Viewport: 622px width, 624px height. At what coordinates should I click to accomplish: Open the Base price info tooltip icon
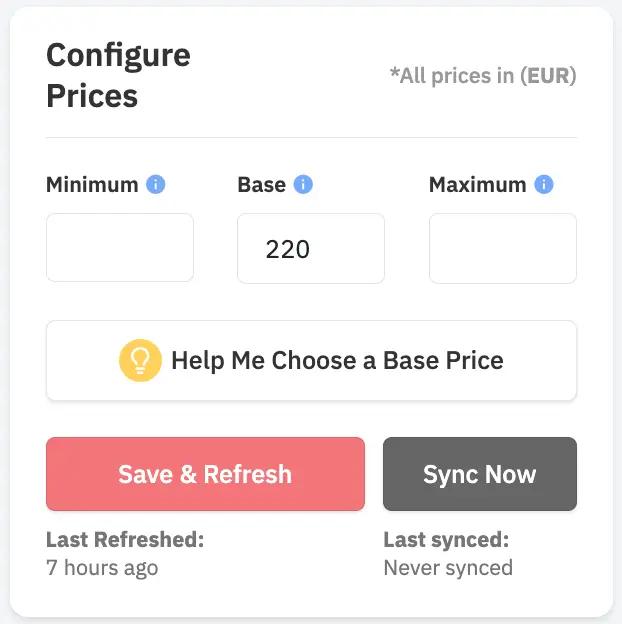(x=303, y=185)
